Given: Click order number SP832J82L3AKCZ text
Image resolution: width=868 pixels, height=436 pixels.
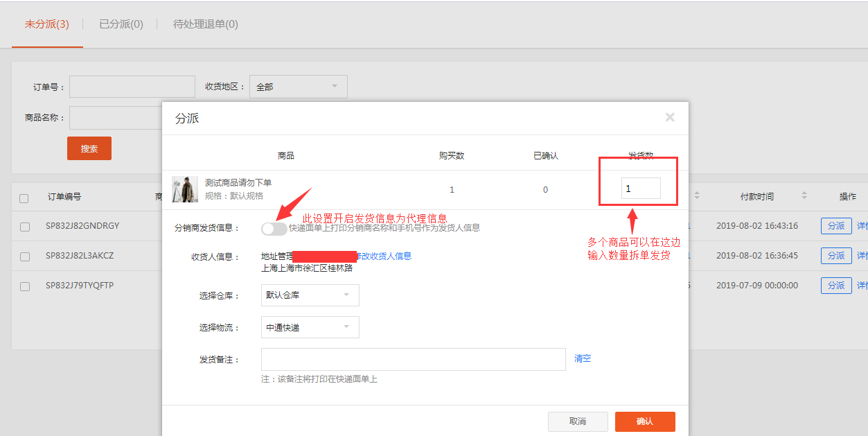Looking at the screenshot, I should click(80, 255).
